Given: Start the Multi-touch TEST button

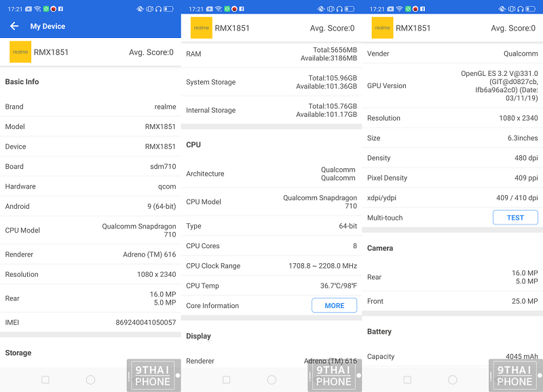Looking at the screenshot, I should tap(515, 218).
